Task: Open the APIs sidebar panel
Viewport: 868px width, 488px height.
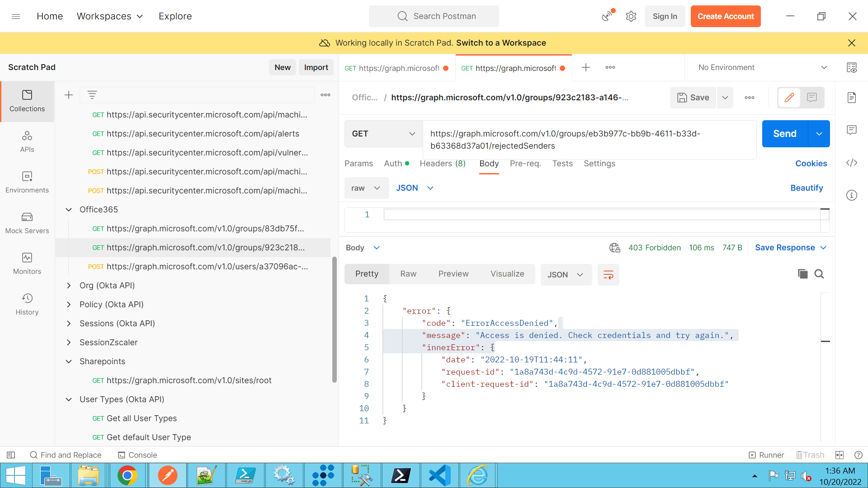Action: (27, 142)
